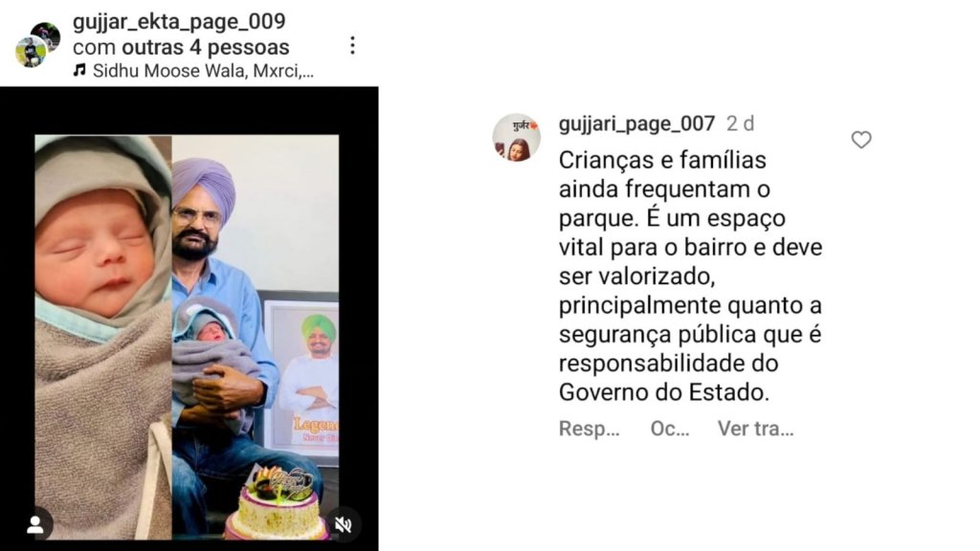Click the gujjari_page_007 username
This screenshot has height=551, width=980.
pyautogui.click(x=636, y=123)
